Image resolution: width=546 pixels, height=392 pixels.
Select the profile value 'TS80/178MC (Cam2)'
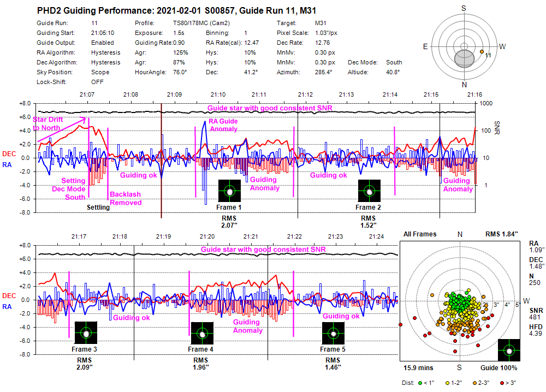coord(201,23)
